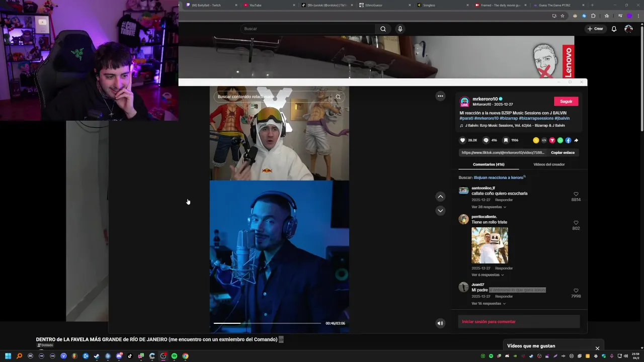Switch to the EthnoGuessr tab

[385, 5]
